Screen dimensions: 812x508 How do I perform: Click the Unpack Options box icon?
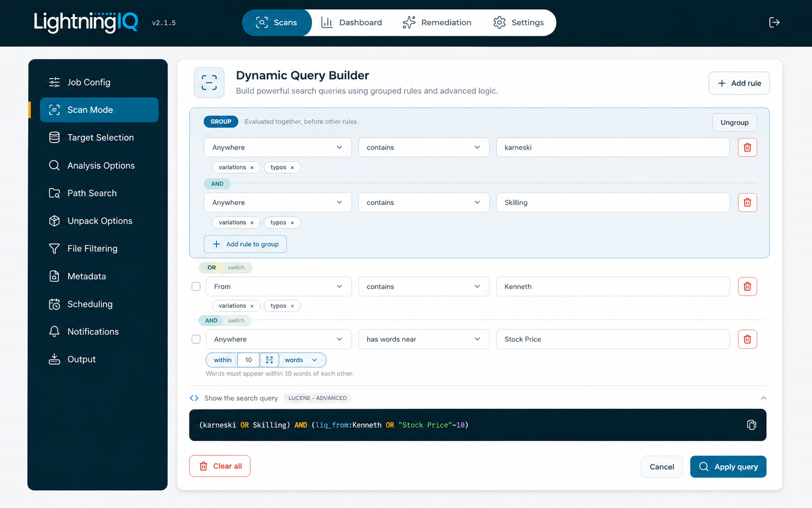point(54,220)
